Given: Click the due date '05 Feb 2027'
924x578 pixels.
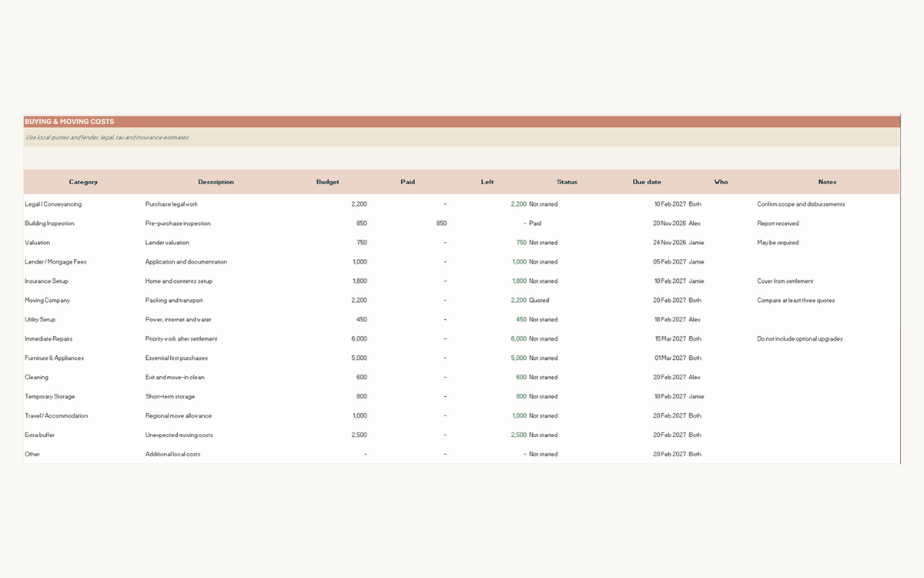Looking at the screenshot, I should coord(669,262).
